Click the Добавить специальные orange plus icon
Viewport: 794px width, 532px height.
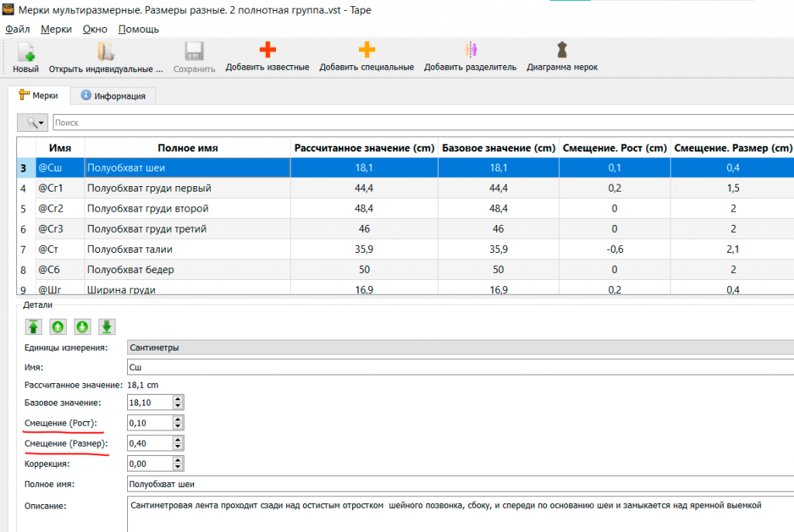[x=366, y=51]
